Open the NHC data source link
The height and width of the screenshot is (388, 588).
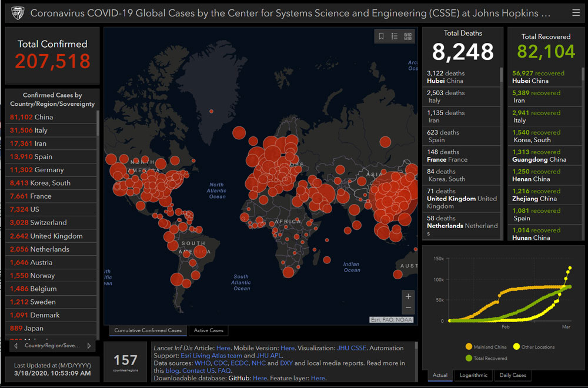(258, 363)
